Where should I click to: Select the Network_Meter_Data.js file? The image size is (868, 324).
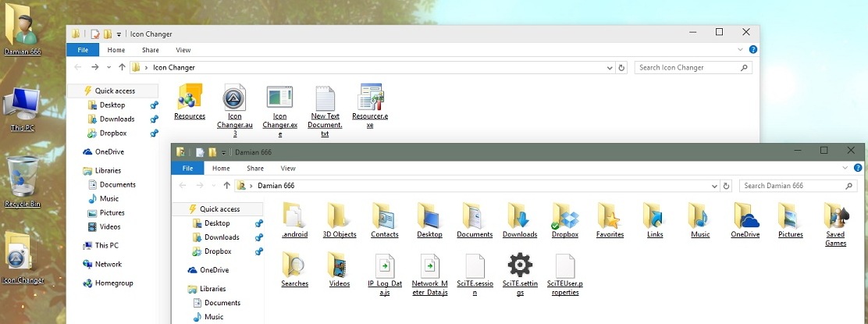(429, 275)
